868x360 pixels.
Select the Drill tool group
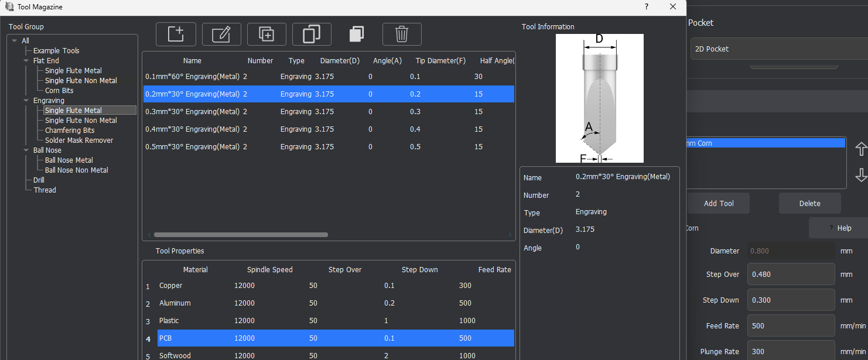39,180
